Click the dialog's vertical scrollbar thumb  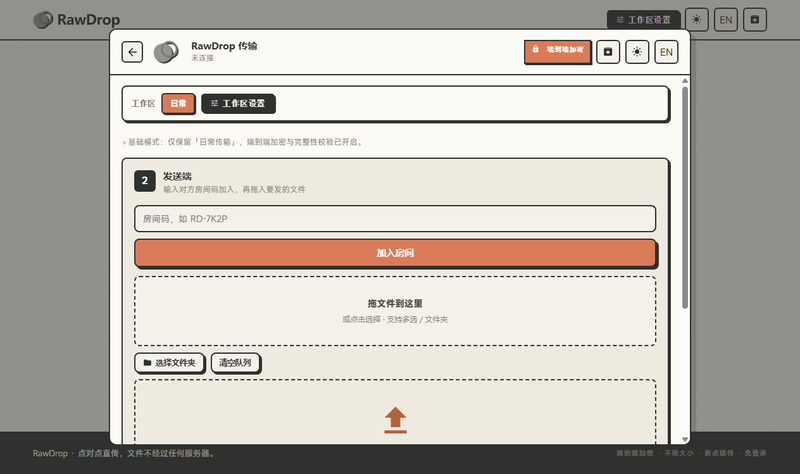click(x=685, y=197)
